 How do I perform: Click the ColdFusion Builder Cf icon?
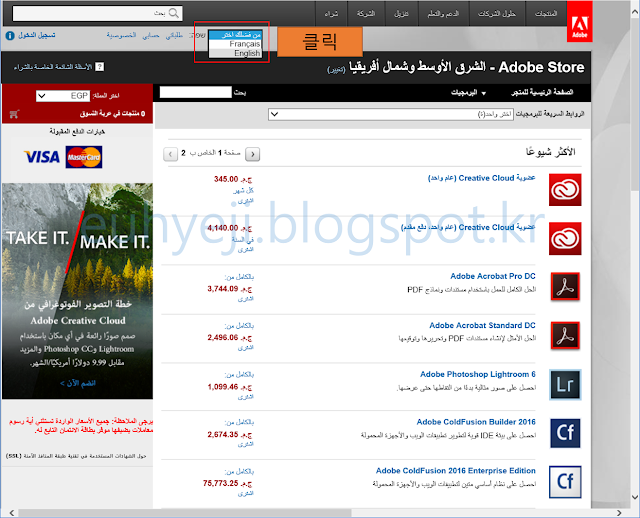pyautogui.click(x=565, y=433)
